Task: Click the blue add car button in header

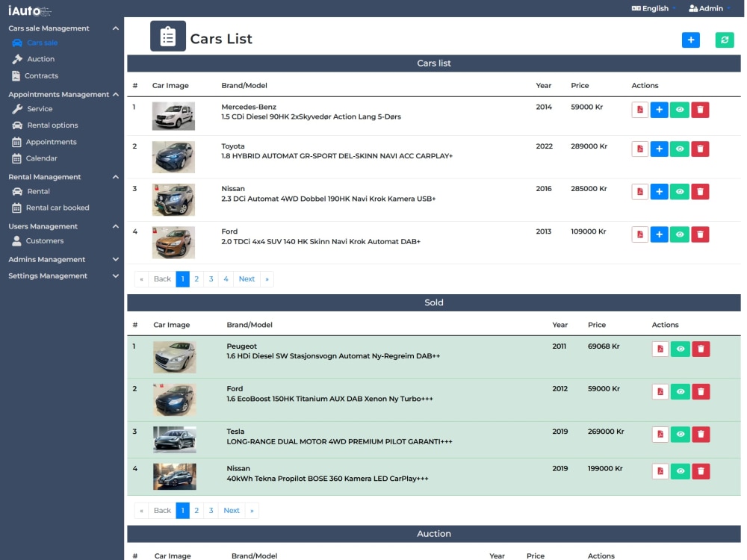Action: tap(690, 40)
